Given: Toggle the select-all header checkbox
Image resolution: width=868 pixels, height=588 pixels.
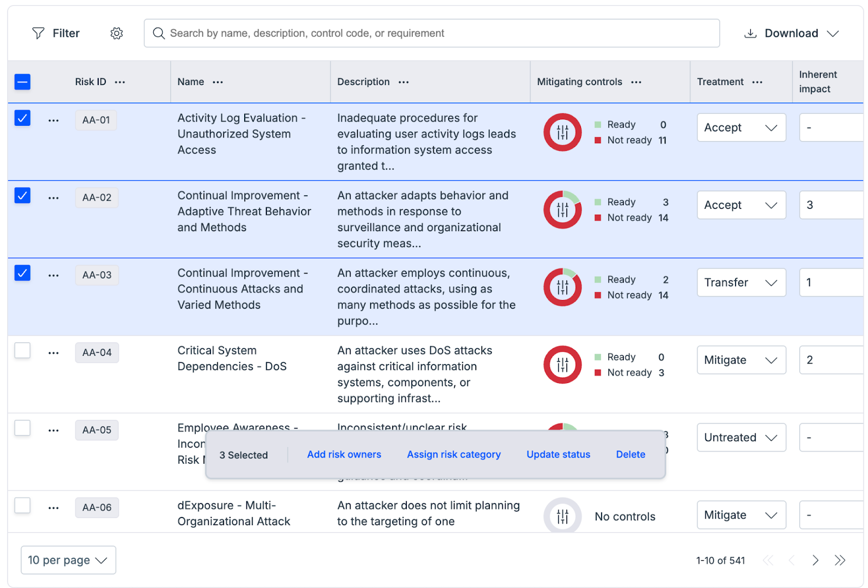Looking at the screenshot, I should 22,82.
